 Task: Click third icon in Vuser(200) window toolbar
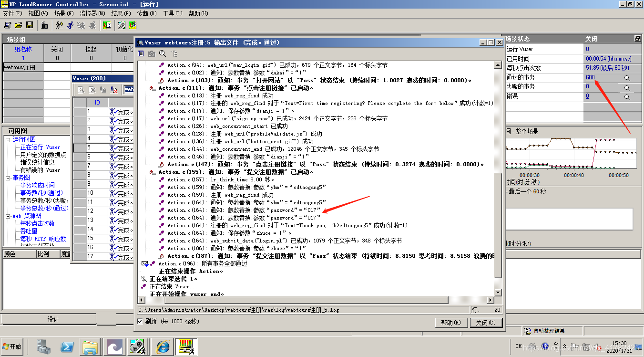[103, 89]
